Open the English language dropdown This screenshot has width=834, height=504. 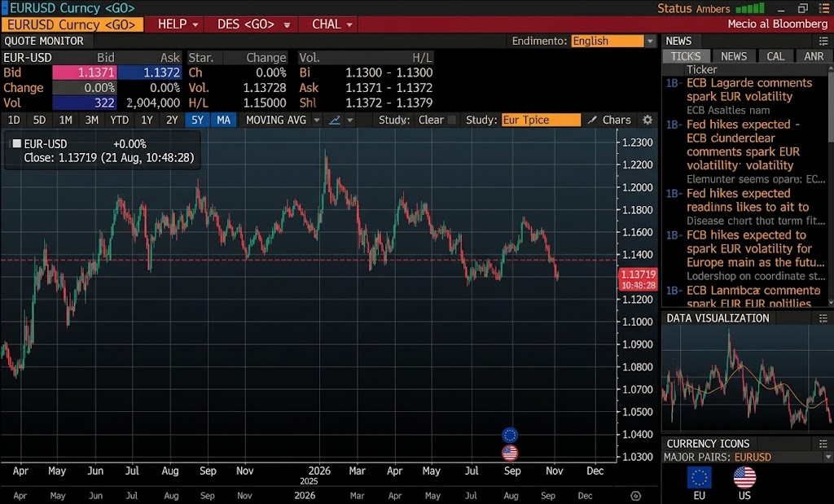[x=650, y=41]
